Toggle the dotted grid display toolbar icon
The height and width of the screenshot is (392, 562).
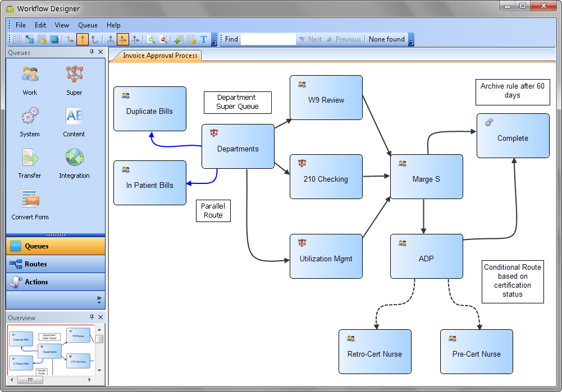tap(17, 39)
